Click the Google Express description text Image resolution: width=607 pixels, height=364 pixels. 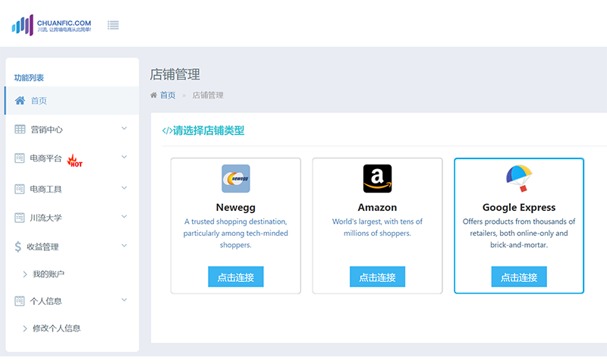519,234
